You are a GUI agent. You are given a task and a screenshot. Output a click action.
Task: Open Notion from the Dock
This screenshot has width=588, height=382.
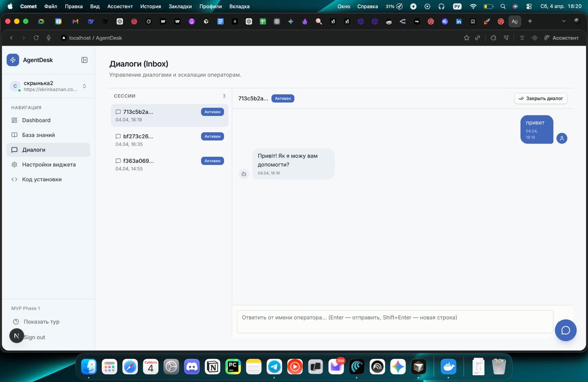tap(212, 366)
